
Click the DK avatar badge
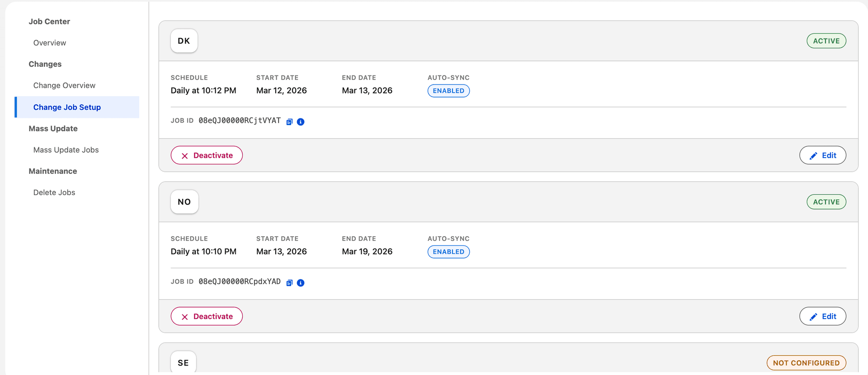click(184, 41)
